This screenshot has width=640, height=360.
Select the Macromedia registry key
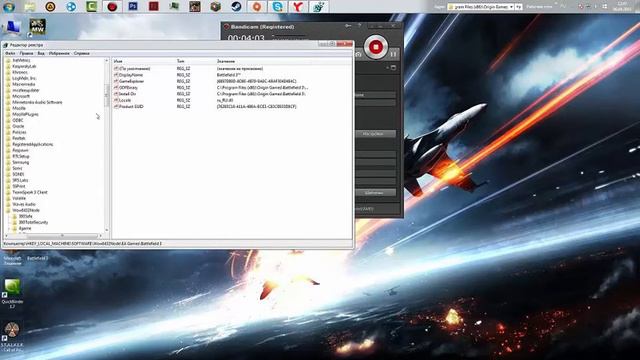tap(24, 84)
